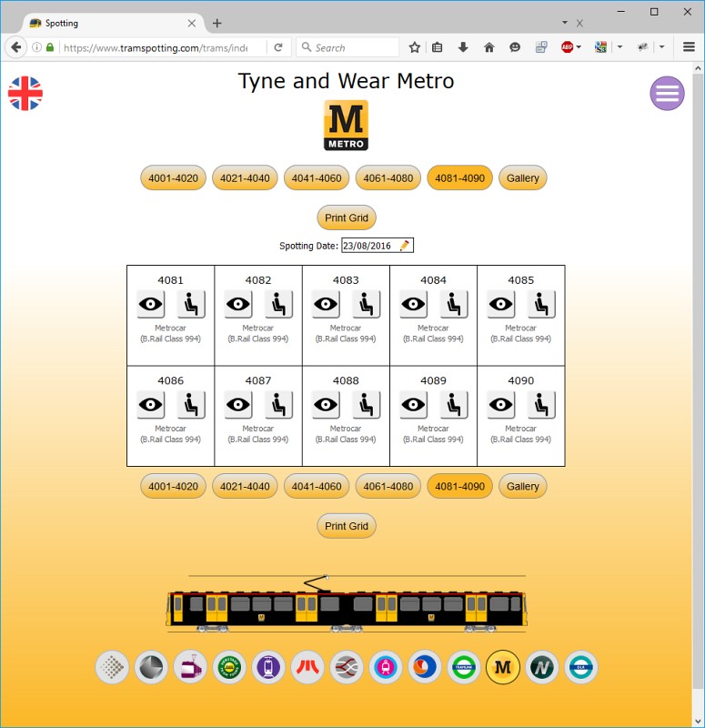Screen dimensions: 705x728
Task: Open a new tab with plus button
Action: click(217, 24)
